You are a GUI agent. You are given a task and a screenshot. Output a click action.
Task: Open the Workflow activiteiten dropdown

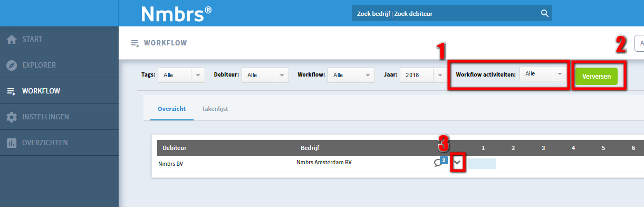coord(543,74)
